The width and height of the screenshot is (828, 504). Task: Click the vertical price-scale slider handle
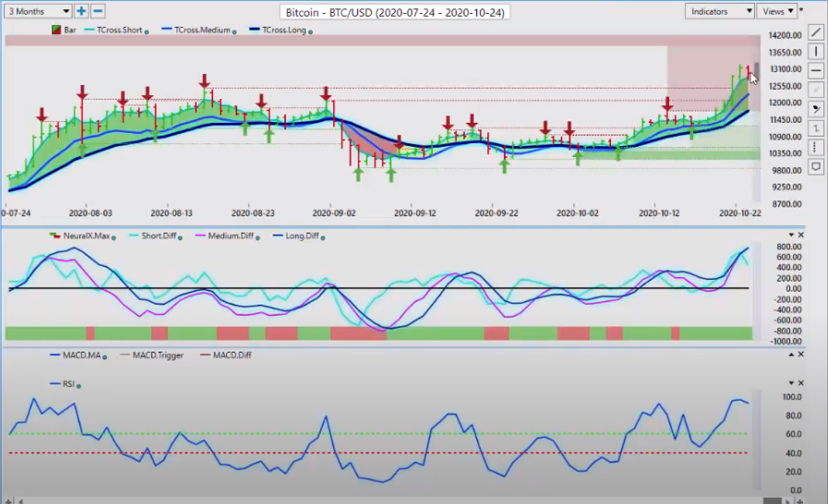[x=757, y=70]
